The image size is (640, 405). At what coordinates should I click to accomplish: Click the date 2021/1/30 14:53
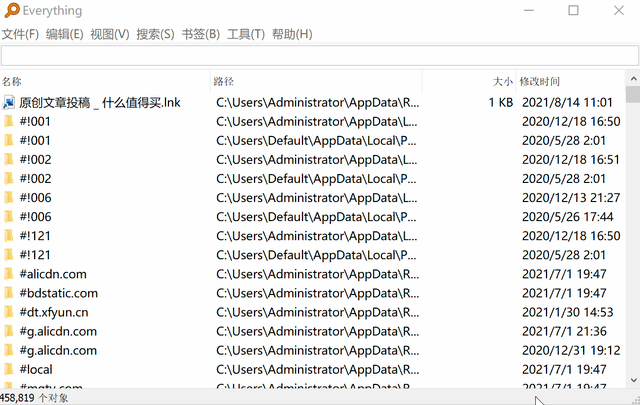pyautogui.click(x=568, y=312)
